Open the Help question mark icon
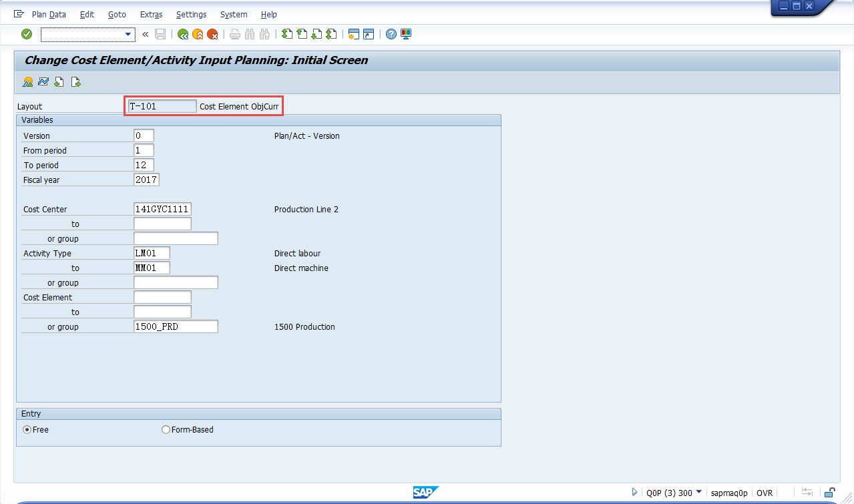 pyautogui.click(x=391, y=34)
